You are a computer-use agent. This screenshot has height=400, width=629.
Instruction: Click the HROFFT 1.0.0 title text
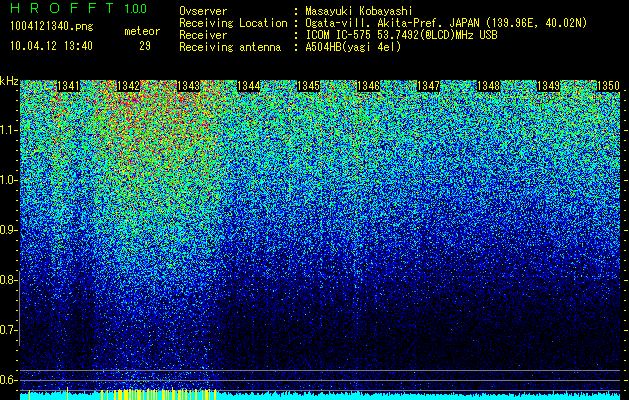coord(79,8)
